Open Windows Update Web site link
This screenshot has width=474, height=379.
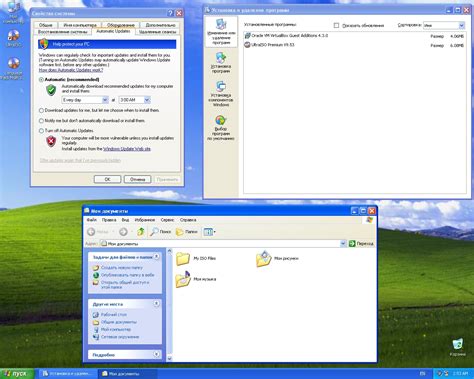127,149
